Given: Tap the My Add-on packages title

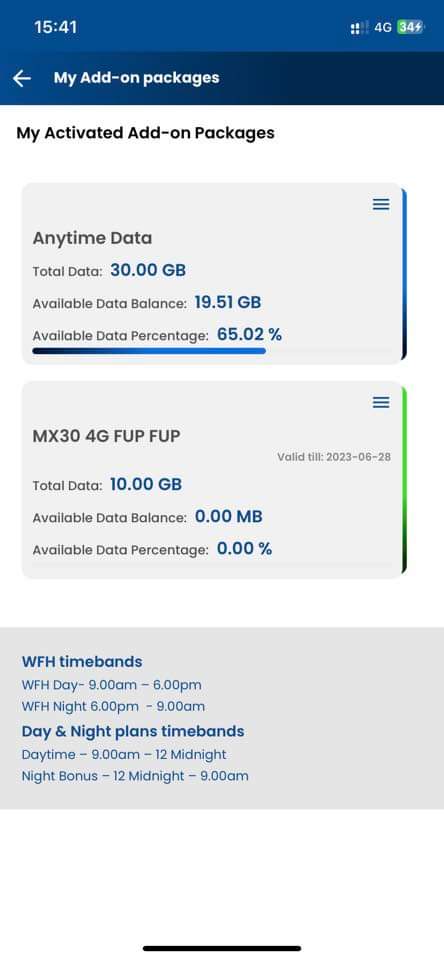Looking at the screenshot, I should coord(137,78).
